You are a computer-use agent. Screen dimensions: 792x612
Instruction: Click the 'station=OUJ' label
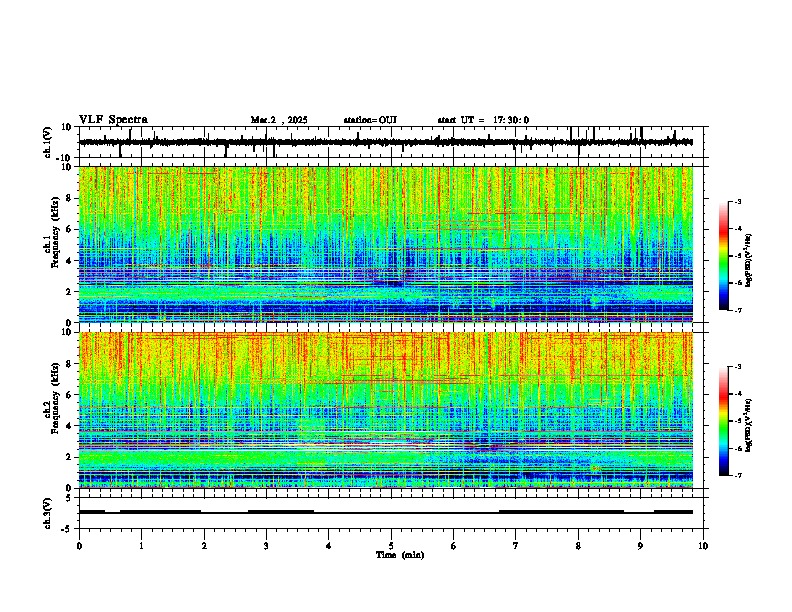[x=370, y=120]
